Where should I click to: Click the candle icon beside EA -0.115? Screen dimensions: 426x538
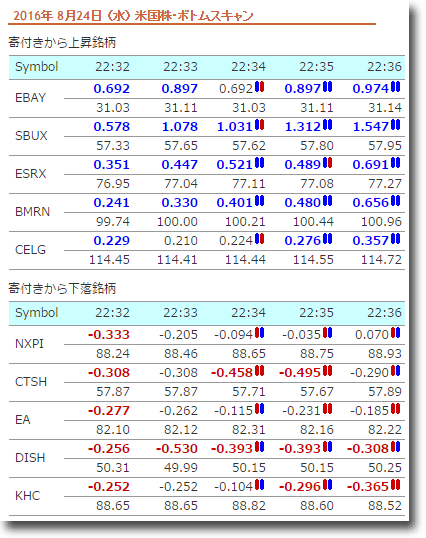259,409
